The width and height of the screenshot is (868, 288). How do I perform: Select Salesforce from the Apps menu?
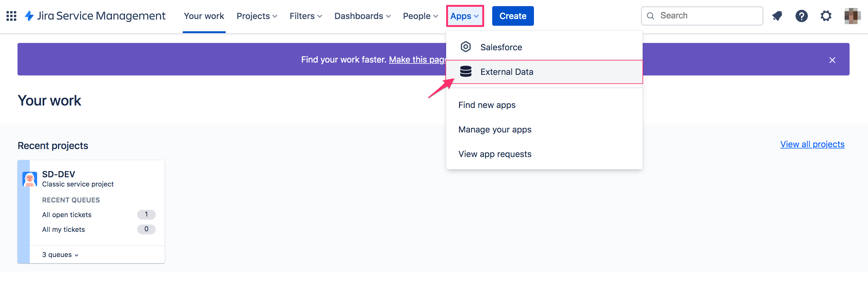[544, 47]
